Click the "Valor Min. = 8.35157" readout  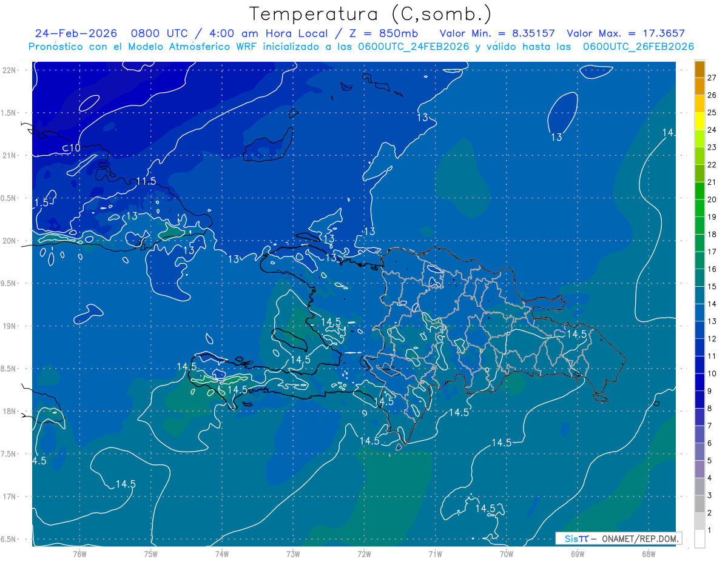(x=497, y=34)
